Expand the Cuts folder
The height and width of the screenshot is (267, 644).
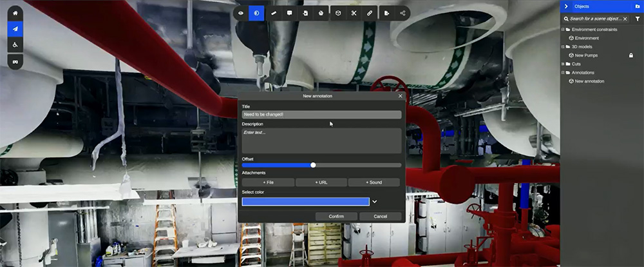click(563, 64)
